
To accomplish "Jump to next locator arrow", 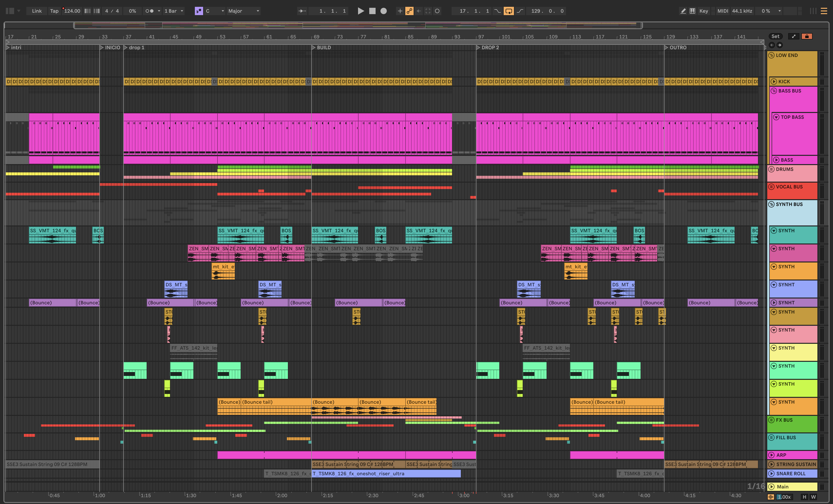I will click(780, 45).
